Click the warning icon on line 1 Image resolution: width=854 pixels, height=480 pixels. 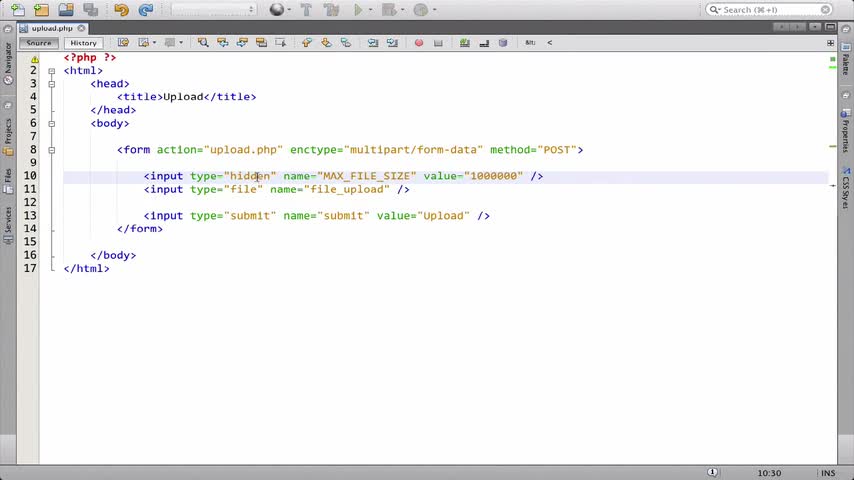[x=34, y=58]
